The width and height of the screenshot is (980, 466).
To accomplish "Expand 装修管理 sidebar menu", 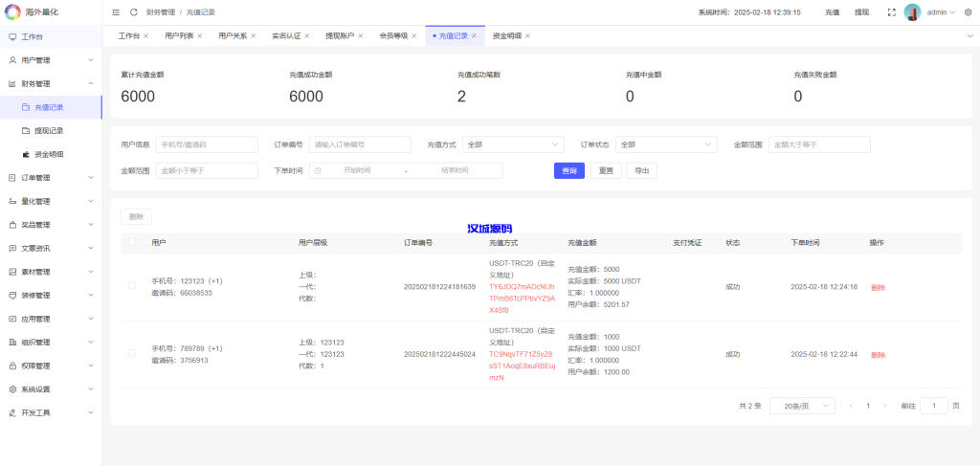I will point(52,296).
